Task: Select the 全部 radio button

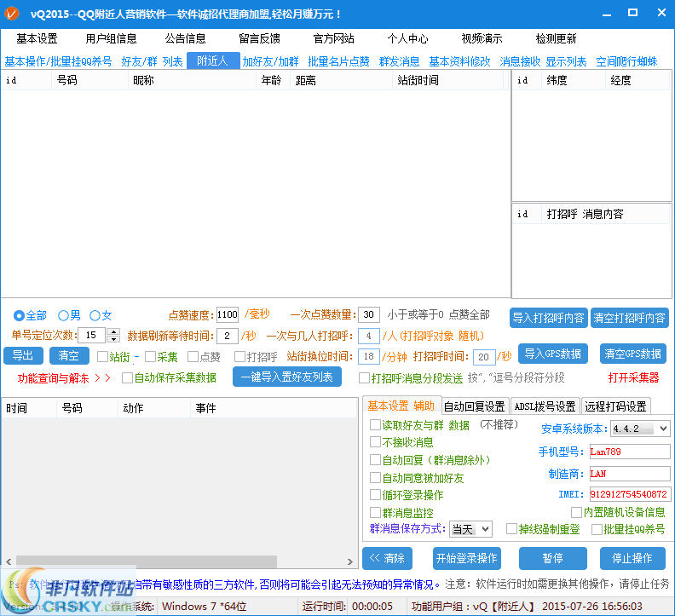Action: coord(19,315)
